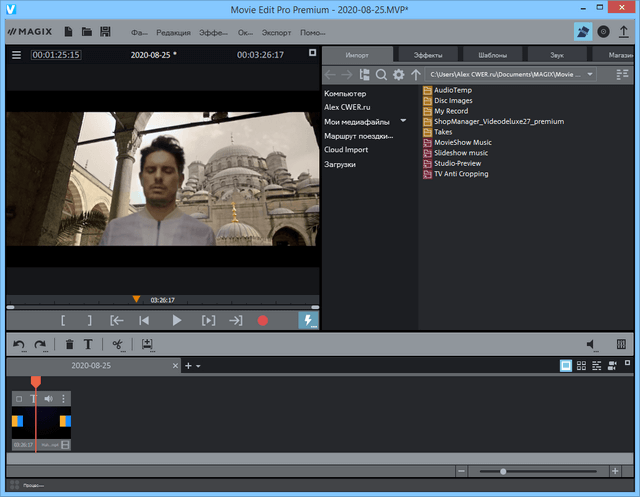The height and width of the screenshot is (497, 640).
Task: Open media browser settings gear
Action: click(x=398, y=75)
